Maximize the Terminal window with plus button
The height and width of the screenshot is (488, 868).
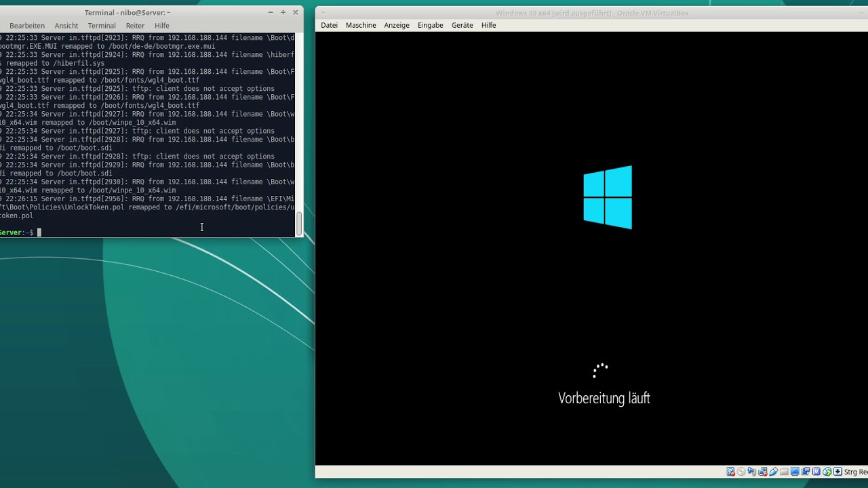click(x=283, y=12)
